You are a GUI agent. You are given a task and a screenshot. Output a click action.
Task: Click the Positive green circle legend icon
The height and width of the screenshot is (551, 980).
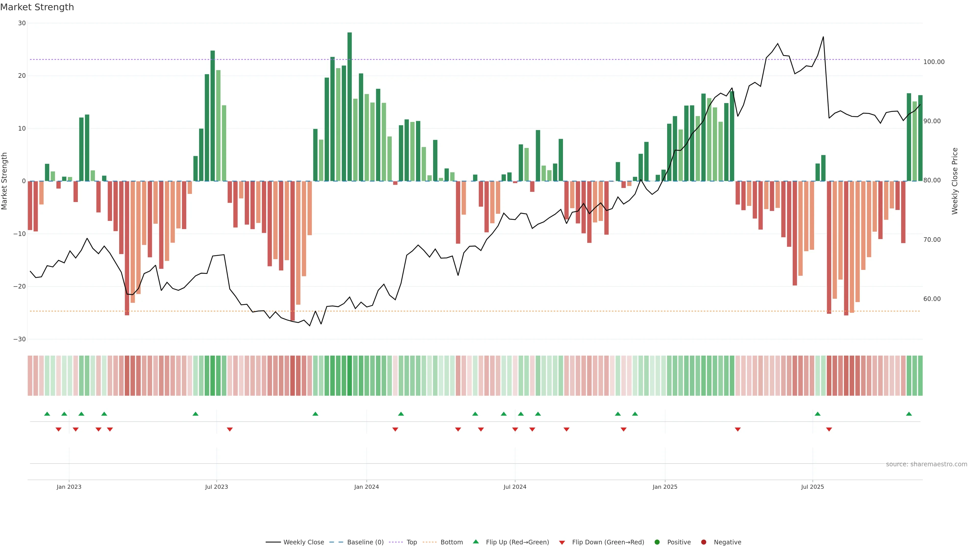(x=657, y=542)
